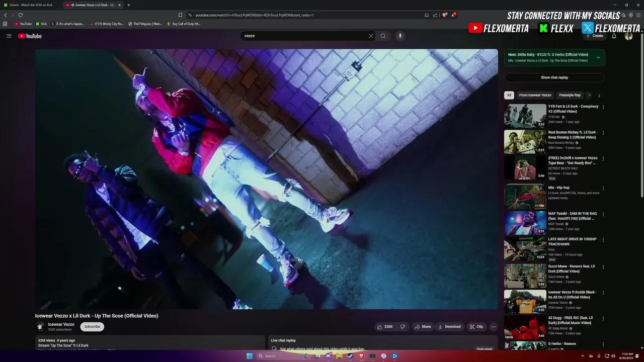
Task: Open a new browser tab with plus
Action: [129, 5]
